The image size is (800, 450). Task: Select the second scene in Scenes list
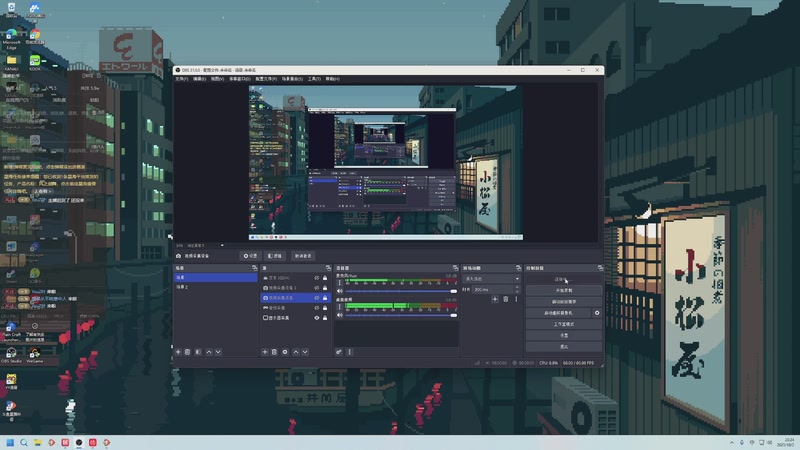coord(215,287)
